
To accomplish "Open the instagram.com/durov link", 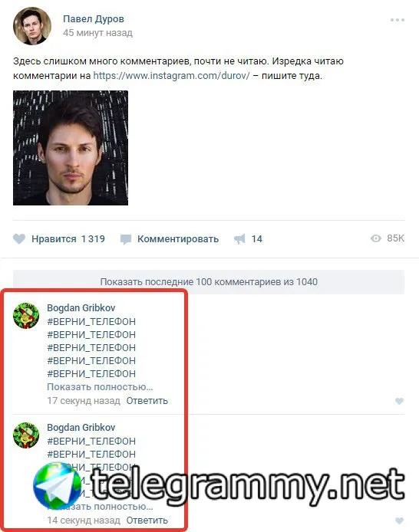I will tap(171, 75).
